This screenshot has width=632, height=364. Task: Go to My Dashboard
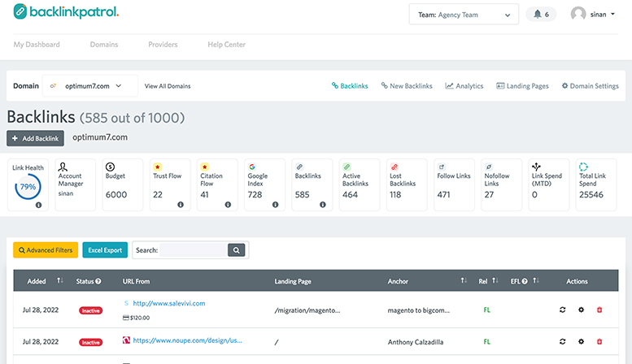pyautogui.click(x=37, y=45)
